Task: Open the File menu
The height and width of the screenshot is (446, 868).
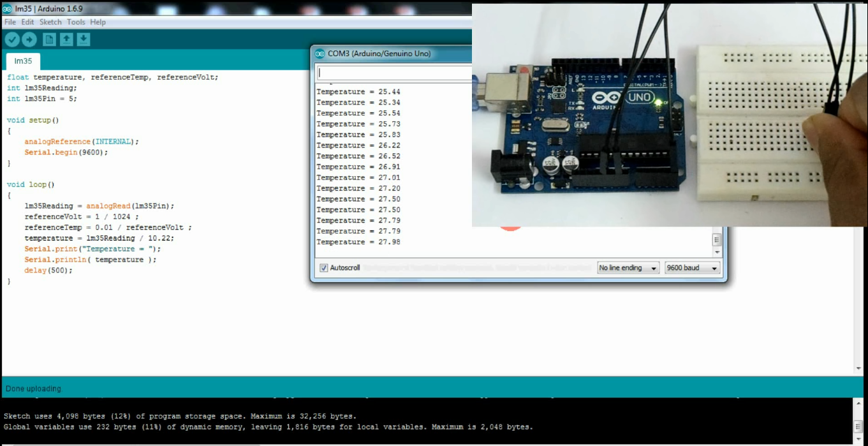Action: [10, 22]
